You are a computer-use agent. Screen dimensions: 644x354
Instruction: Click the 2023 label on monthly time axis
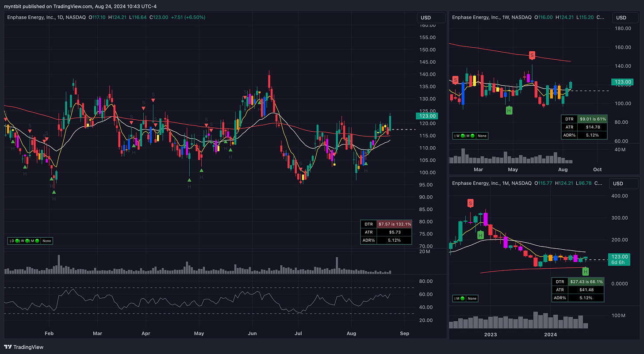[x=491, y=335]
